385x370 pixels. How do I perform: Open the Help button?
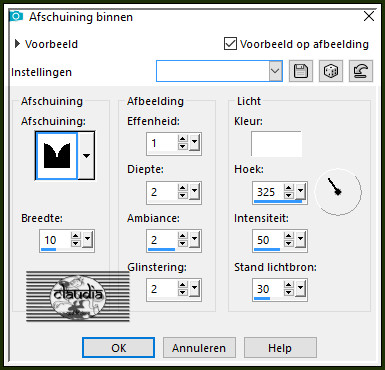point(280,348)
